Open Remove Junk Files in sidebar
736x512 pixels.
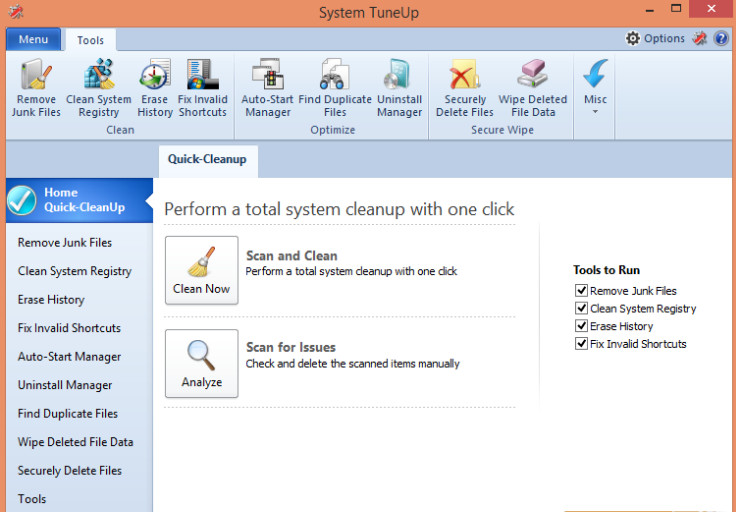(x=65, y=243)
